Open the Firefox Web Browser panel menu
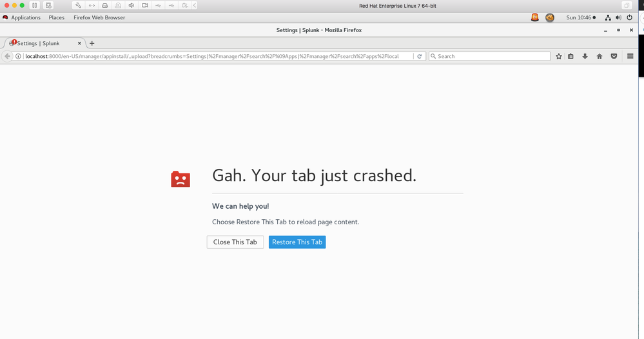Screen dimensions: 644x339 [99, 17]
